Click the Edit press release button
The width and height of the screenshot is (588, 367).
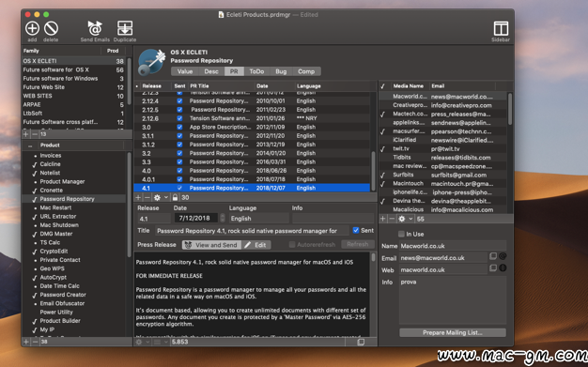(255, 245)
